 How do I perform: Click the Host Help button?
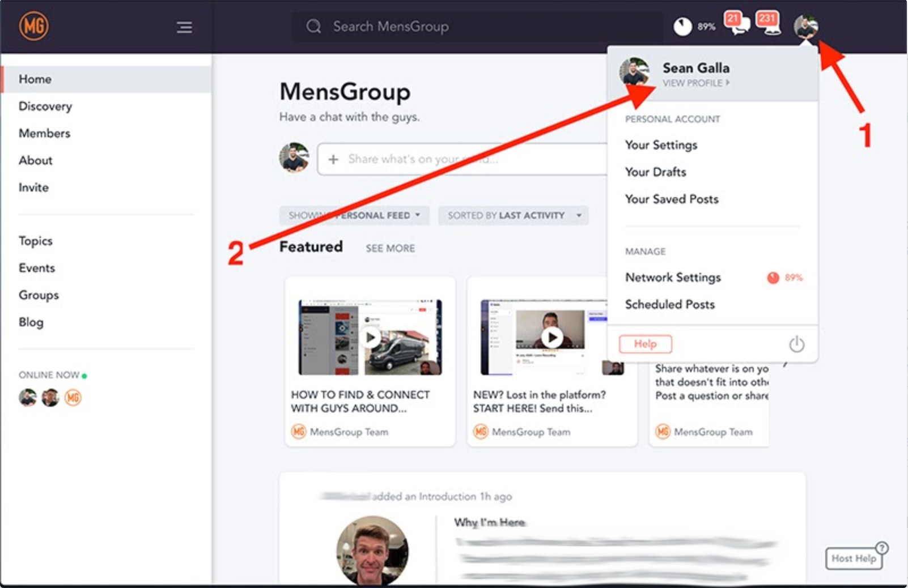click(854, 559)
